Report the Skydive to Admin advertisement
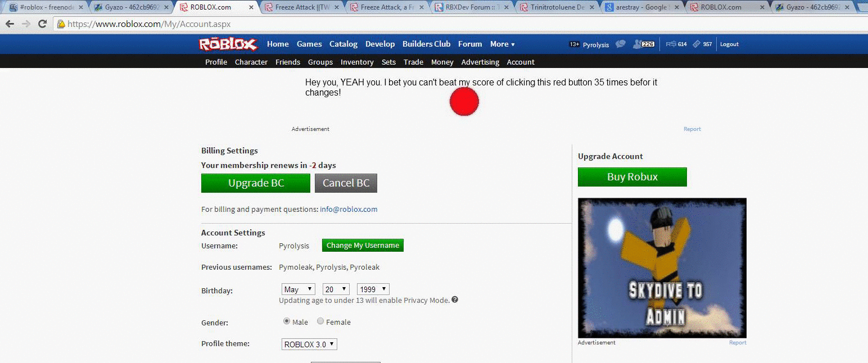The height and width of the screenshot is (363, 868). [x=738, y=343]
